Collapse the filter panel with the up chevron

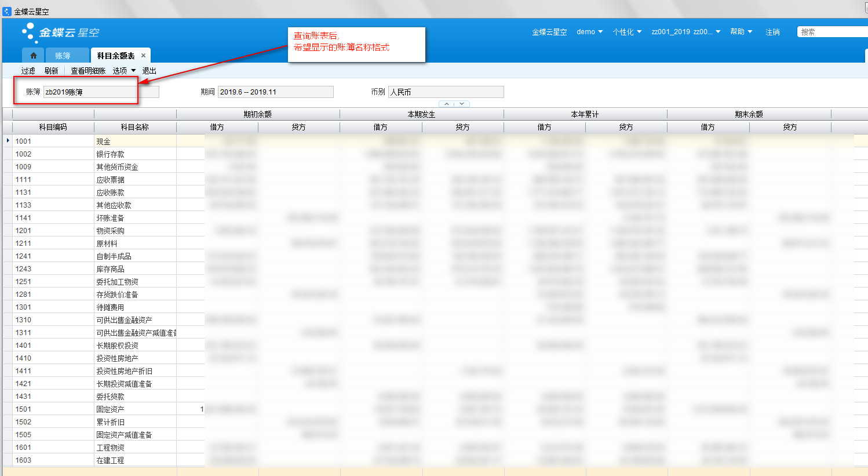[447, 104]
